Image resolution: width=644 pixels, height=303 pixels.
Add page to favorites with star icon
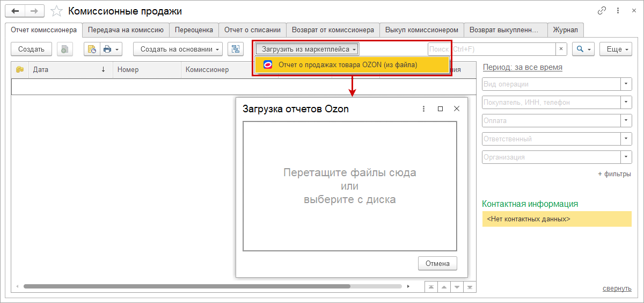pyautogui.click(x=56, y=11)
